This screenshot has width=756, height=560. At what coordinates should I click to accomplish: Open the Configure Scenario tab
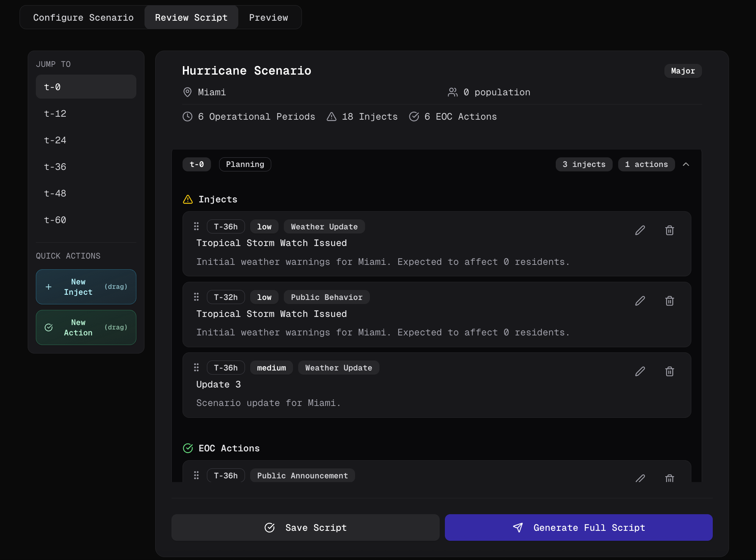[83, 17]
